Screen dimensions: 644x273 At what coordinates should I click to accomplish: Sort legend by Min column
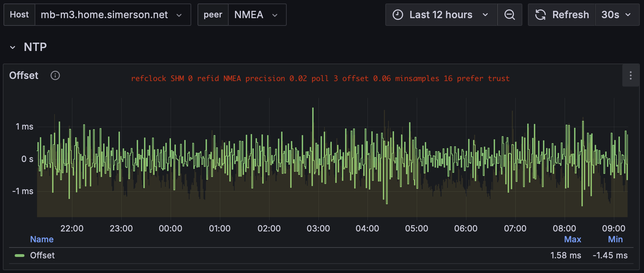tap(615, 239)
